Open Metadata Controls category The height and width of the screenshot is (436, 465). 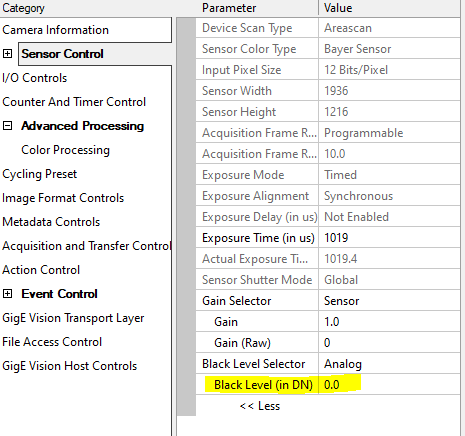[x=51, y=222]
